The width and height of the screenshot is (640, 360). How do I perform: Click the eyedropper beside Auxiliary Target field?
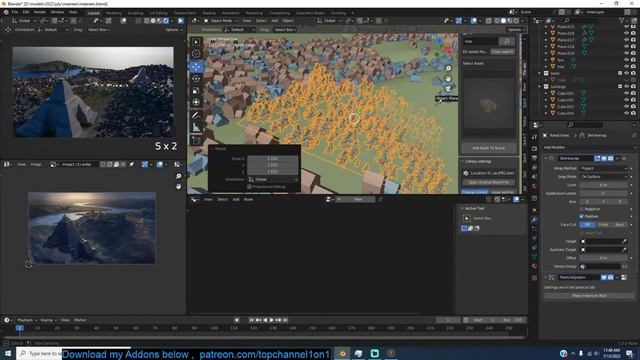pyautogui.click(x=624, y=250)
